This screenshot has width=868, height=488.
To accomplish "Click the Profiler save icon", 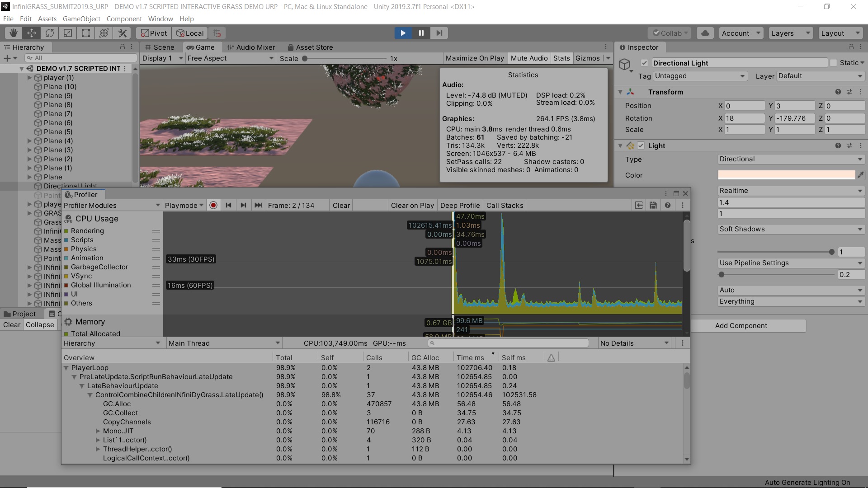I will (653, 205).
